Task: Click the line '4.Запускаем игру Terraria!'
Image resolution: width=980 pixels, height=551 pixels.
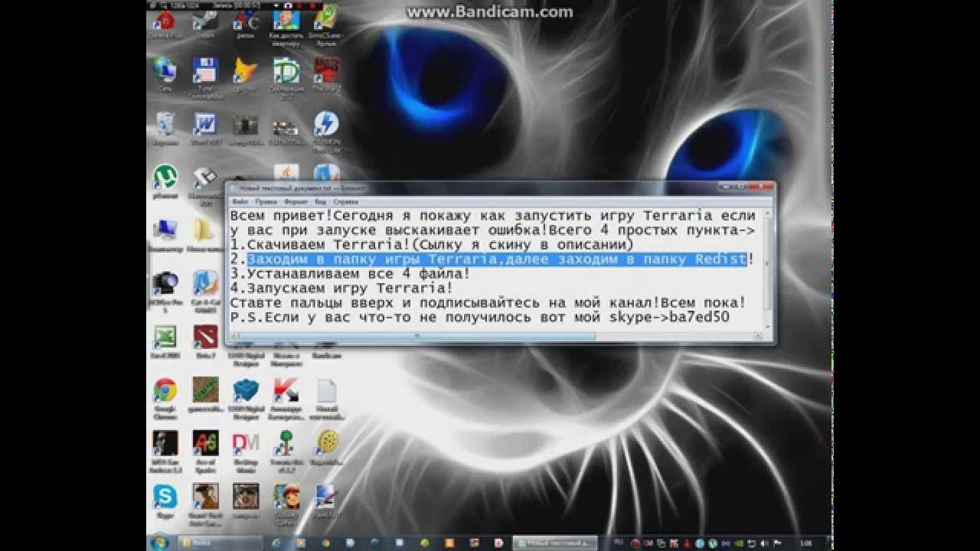Action: 341,289
